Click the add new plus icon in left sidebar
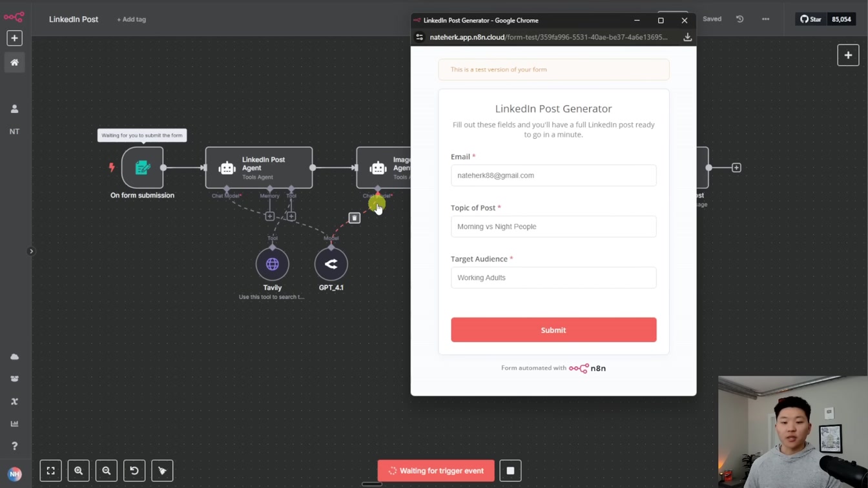The width and height of the screenshot is (868, 488). (14, 38)
